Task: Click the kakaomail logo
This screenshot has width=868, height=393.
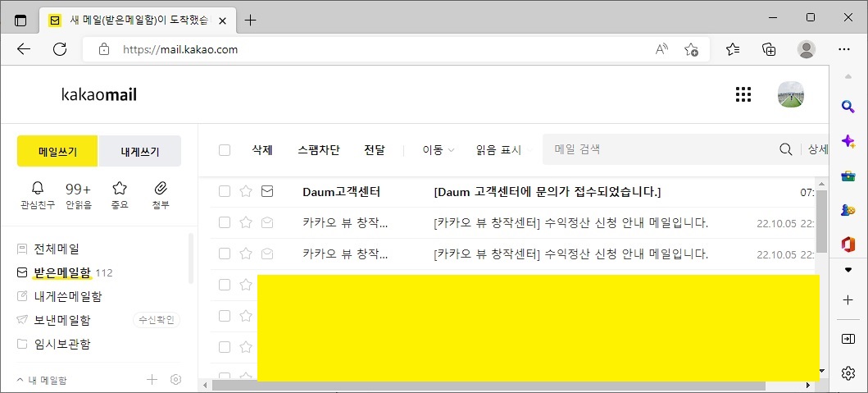Action: coord(99,95)
